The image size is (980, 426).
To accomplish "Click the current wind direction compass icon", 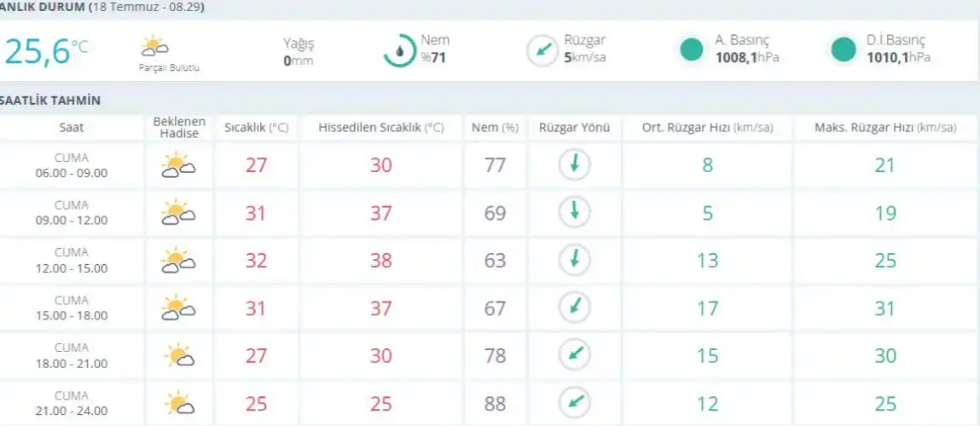I will (542, 50).
